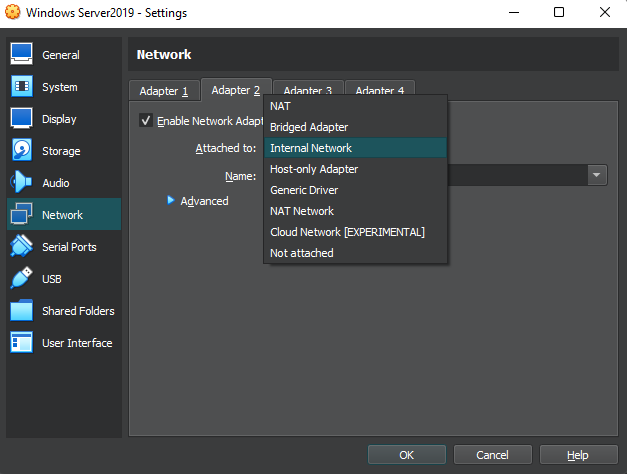Select the System chip icon
The image size is (627, 474).
pos(22,87)
